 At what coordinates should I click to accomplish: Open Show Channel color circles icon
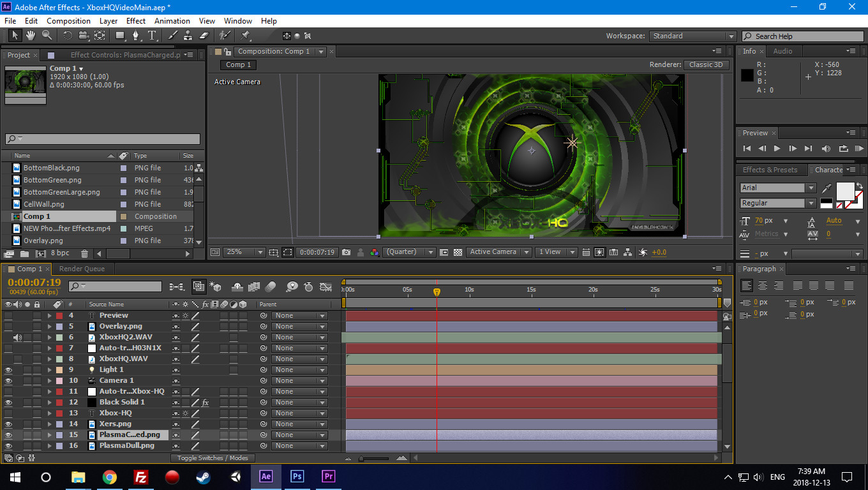(374, 252)
